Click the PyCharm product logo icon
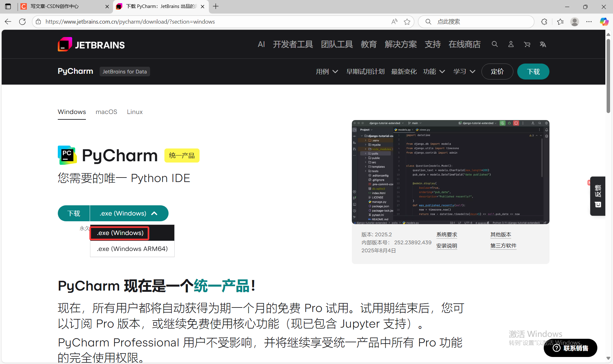The height and width of the screenshot is (364, 613). 67,155
